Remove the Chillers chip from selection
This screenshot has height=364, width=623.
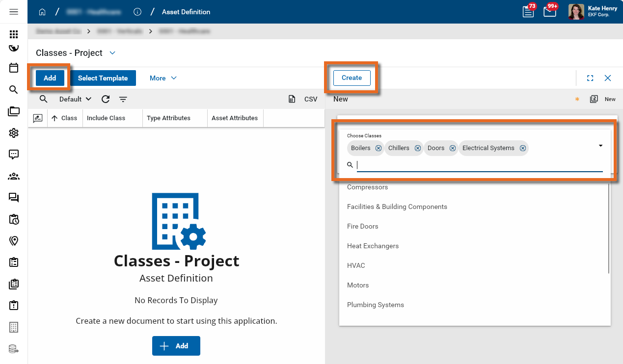click(418, 148)
